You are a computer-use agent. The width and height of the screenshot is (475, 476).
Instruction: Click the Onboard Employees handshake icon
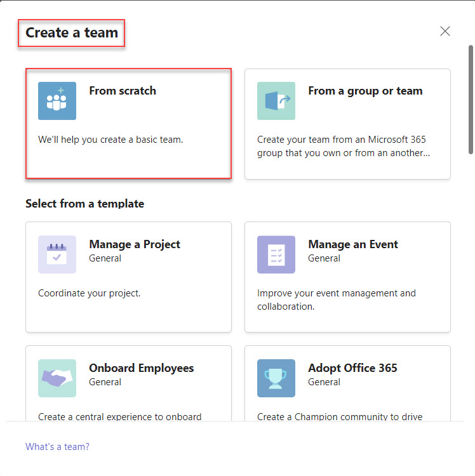[57, 378]
